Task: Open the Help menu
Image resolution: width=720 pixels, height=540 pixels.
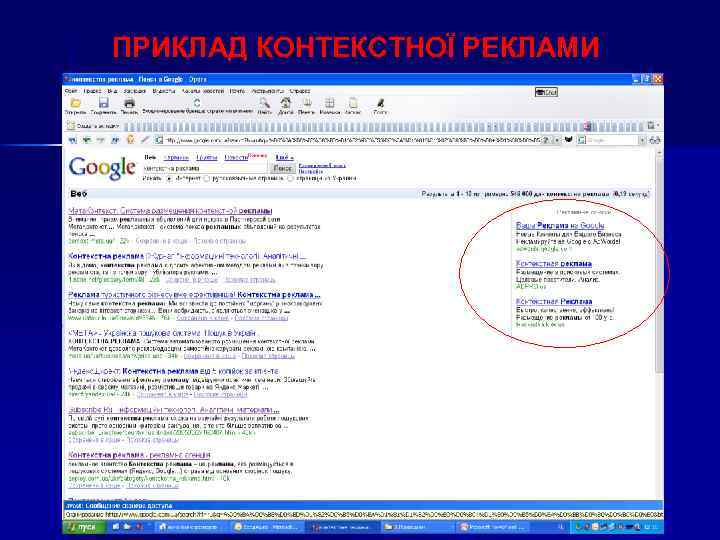Action: point(300,91)
